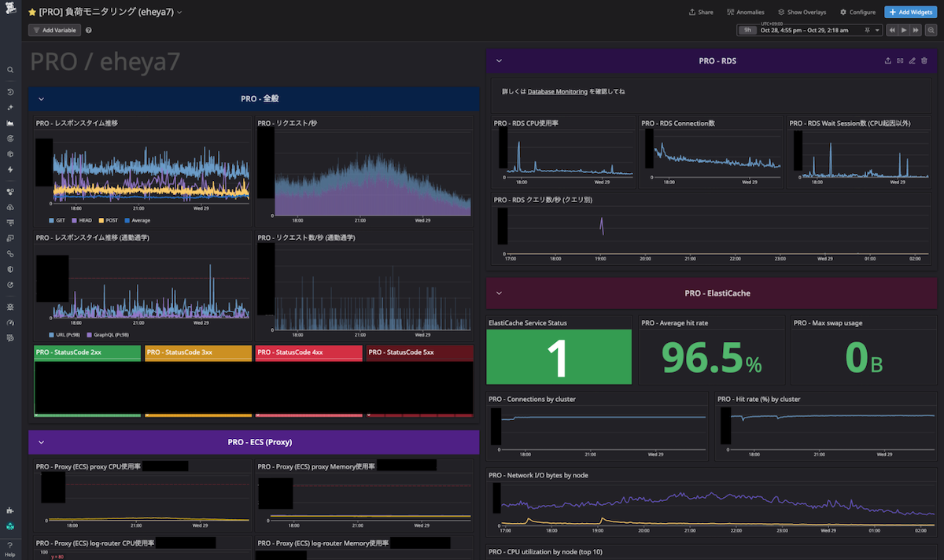
Task: Collapse the PRO - 全般 group
Action: 41,99
